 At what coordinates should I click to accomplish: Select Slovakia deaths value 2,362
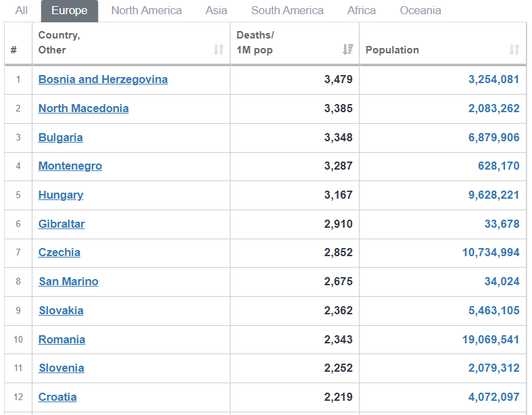pos(338,311)
